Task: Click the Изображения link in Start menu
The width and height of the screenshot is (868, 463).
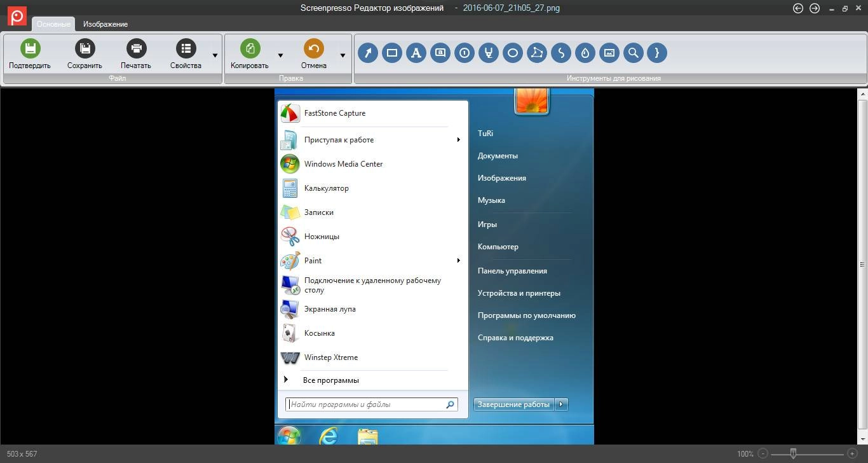Action: point(502,178)
